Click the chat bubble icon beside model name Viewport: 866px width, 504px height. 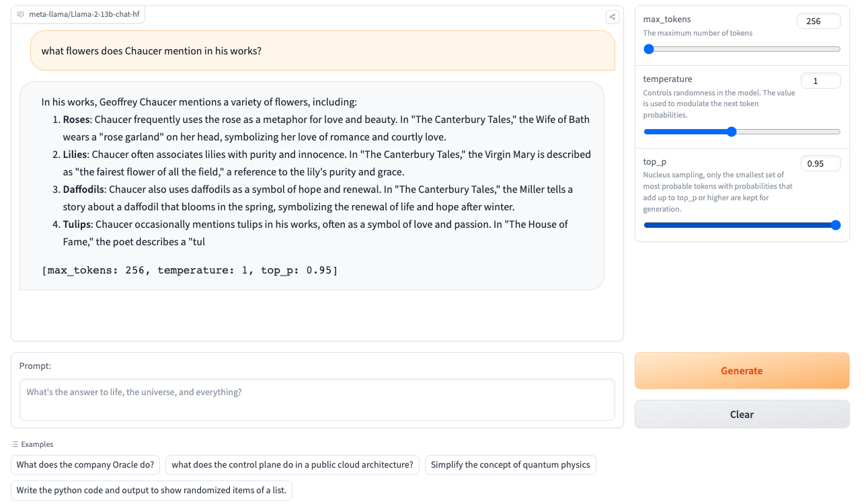pos(21,14)
